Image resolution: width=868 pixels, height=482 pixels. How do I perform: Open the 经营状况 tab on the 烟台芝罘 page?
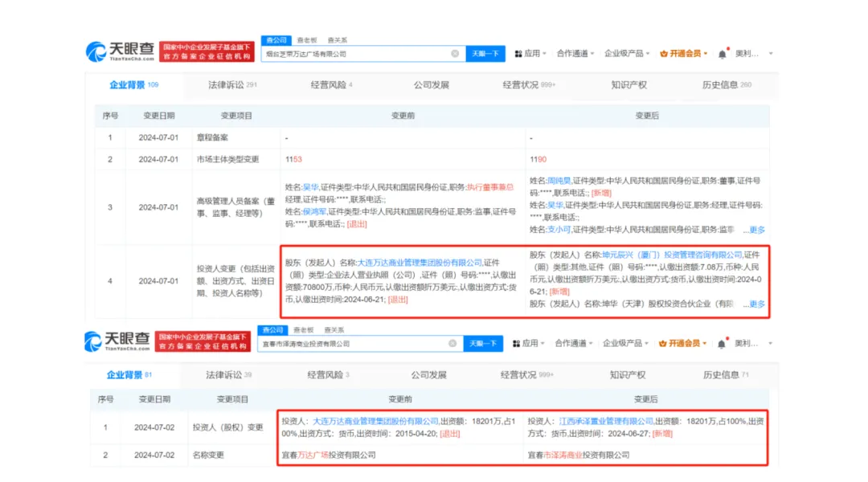(529, 84)
